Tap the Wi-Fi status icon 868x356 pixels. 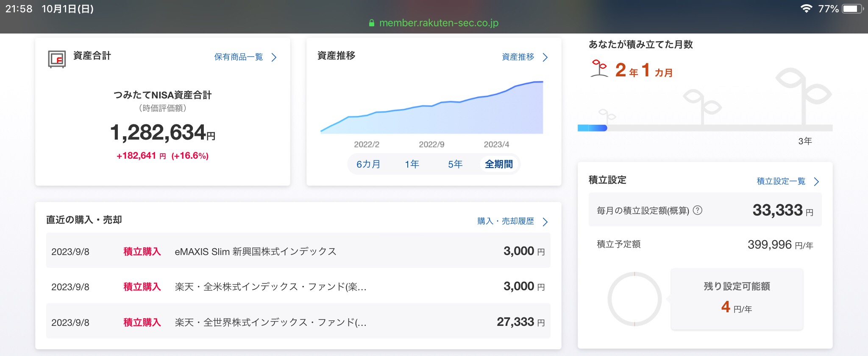[806, 9]
